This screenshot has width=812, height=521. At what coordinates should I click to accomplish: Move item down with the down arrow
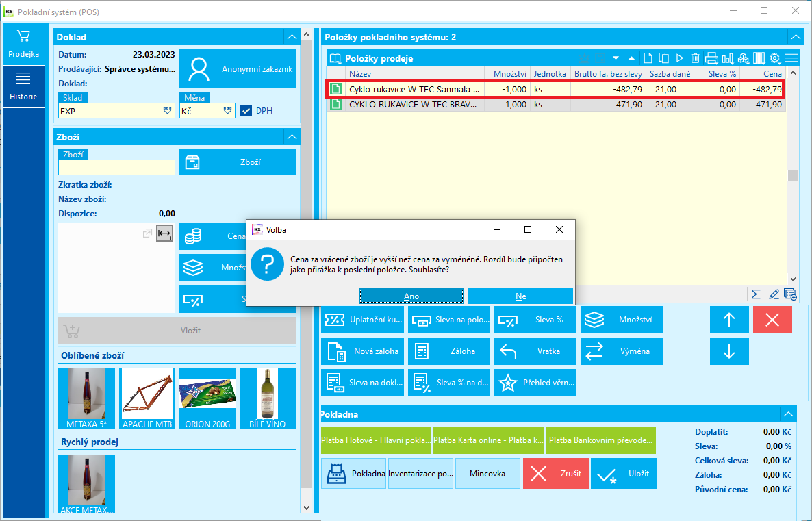729,351
